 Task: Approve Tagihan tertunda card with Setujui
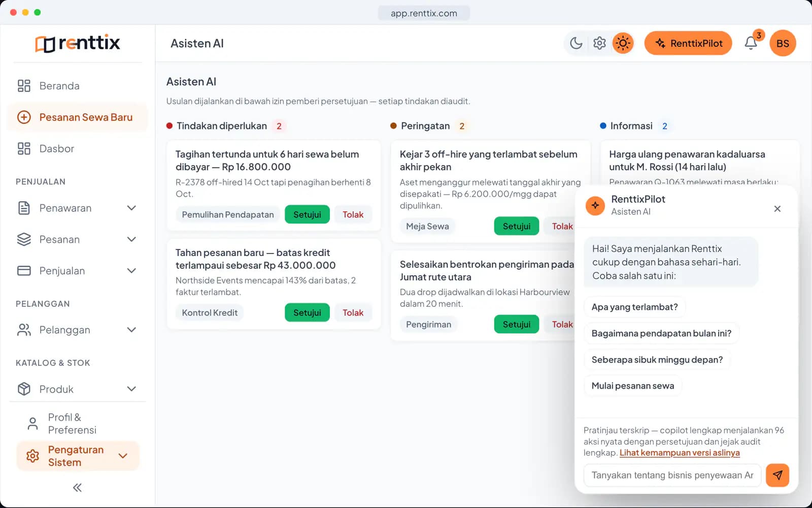(x=307, y=214)
